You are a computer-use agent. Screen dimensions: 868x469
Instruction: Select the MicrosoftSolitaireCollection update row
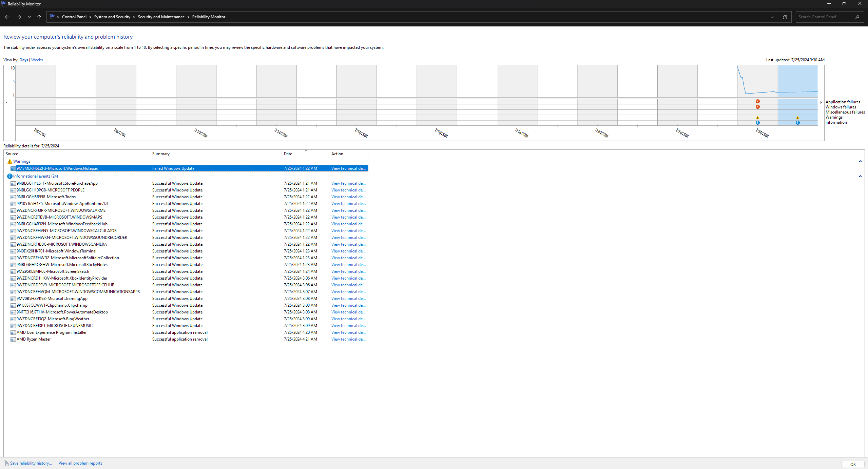coord(189,258)
